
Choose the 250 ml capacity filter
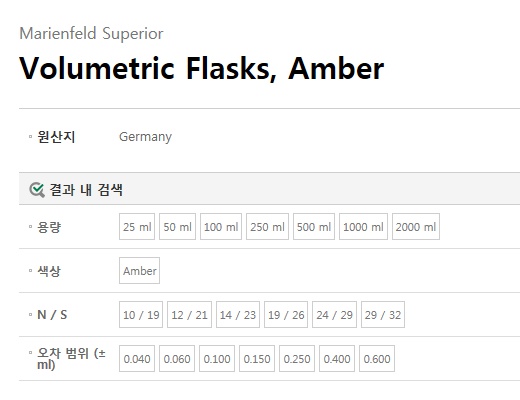[x=267, y=227]
